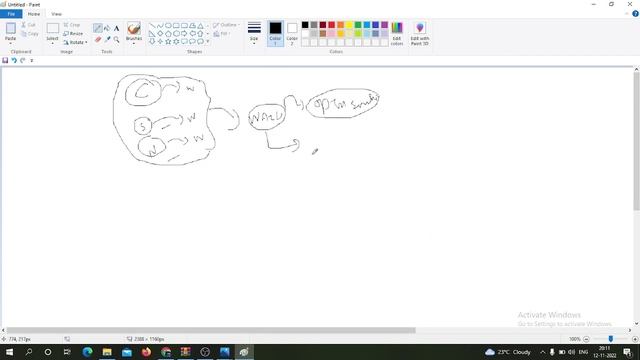Select the Text tool

pos(116,28)
